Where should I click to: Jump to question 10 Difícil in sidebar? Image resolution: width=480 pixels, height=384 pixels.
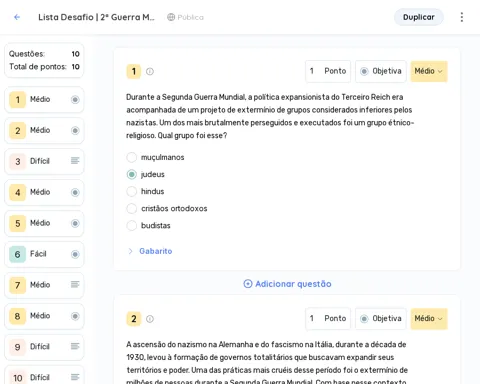44,376
